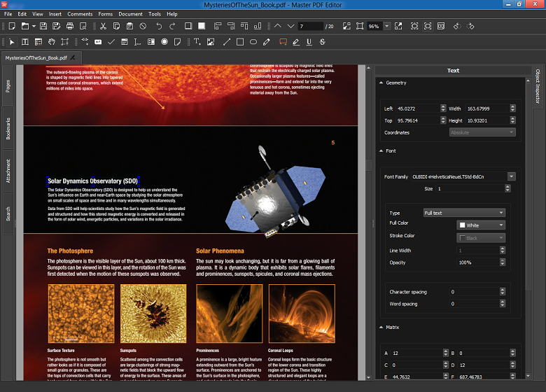Open the Font Family dropdown
Viewport: 546px width, 392px height.
[x=512, y=176]
